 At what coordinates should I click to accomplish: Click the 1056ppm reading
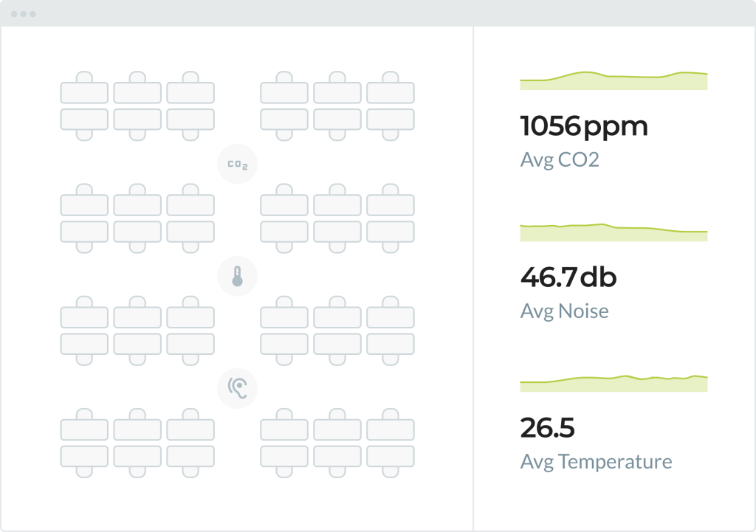pos(584,126)
